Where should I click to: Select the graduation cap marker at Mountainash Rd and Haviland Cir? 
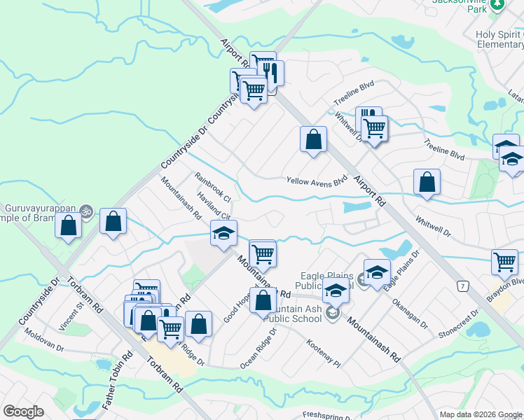click(224, 233)
